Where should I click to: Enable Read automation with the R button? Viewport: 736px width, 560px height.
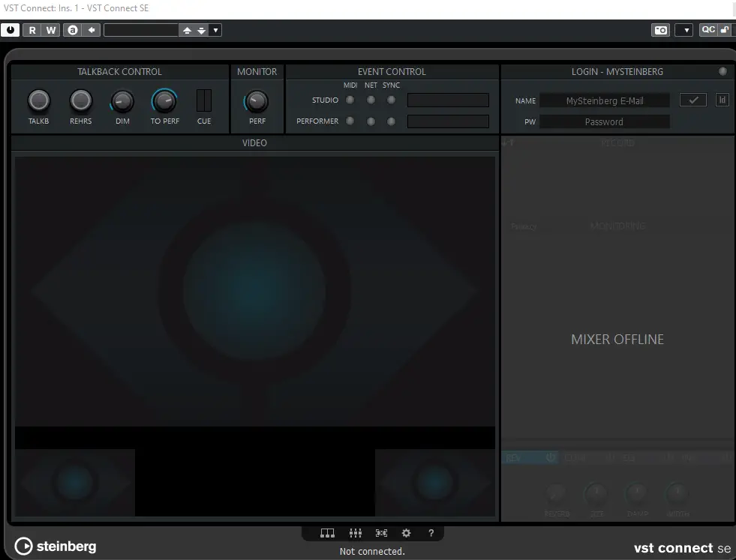coord(32,30)
